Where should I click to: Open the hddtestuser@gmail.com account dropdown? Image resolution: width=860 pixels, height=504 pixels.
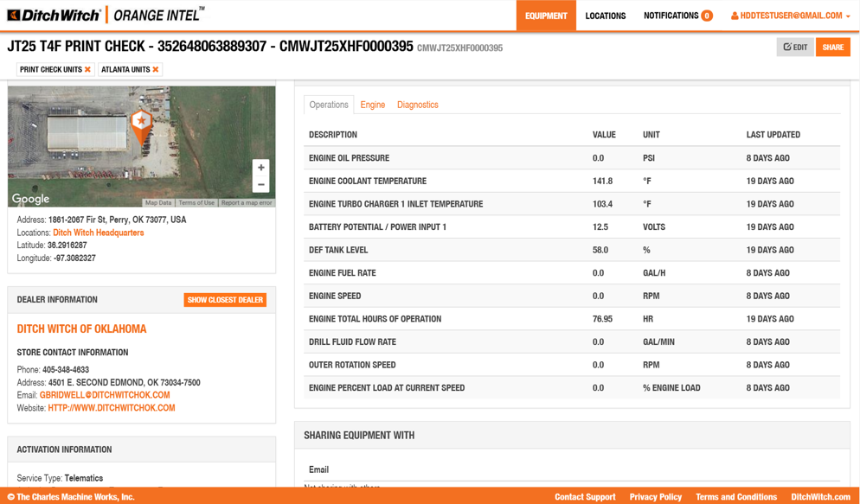(x=790, y=16)
